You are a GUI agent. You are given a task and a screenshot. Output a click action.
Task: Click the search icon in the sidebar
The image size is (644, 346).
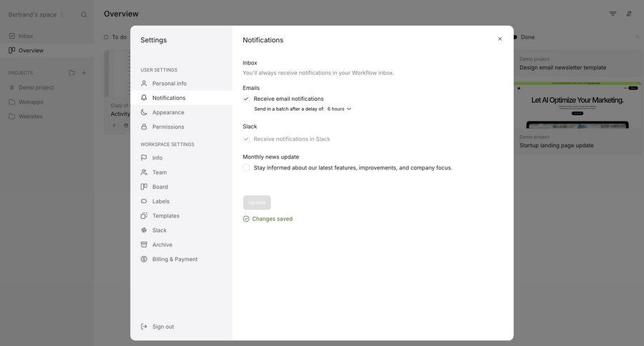point(84,14)
